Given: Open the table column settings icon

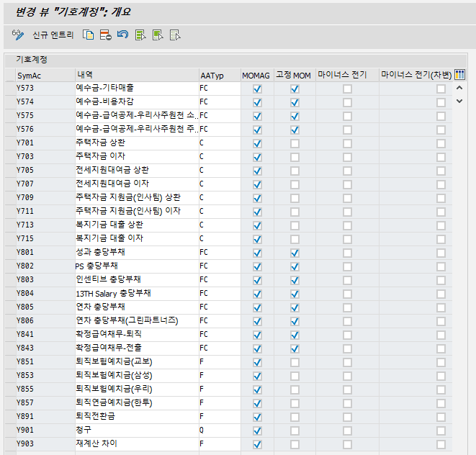Looking at the screenshot, I should pos(460,74).
